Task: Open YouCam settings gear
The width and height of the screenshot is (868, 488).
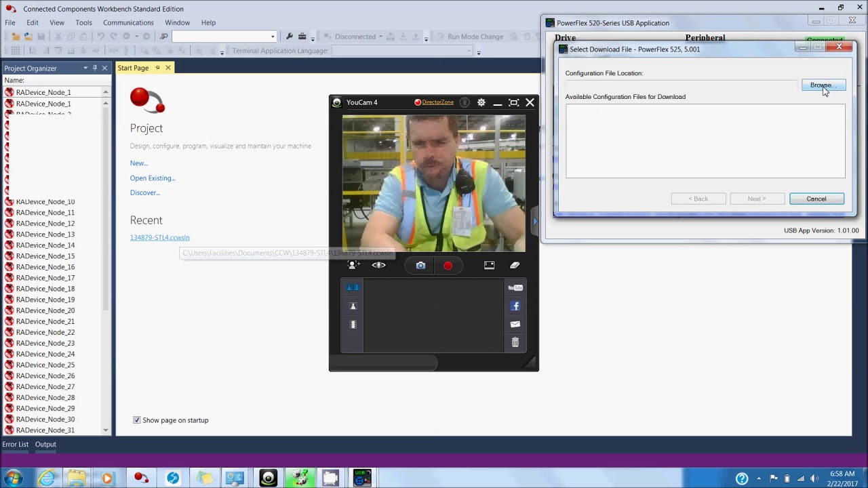Action: pyautogui.click(x=481, y=102)
